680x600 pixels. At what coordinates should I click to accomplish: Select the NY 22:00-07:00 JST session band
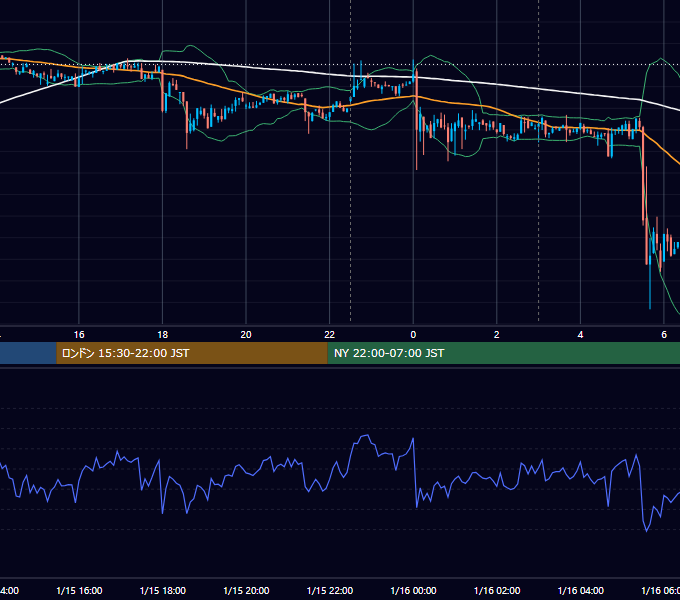(x=503, y=353)
